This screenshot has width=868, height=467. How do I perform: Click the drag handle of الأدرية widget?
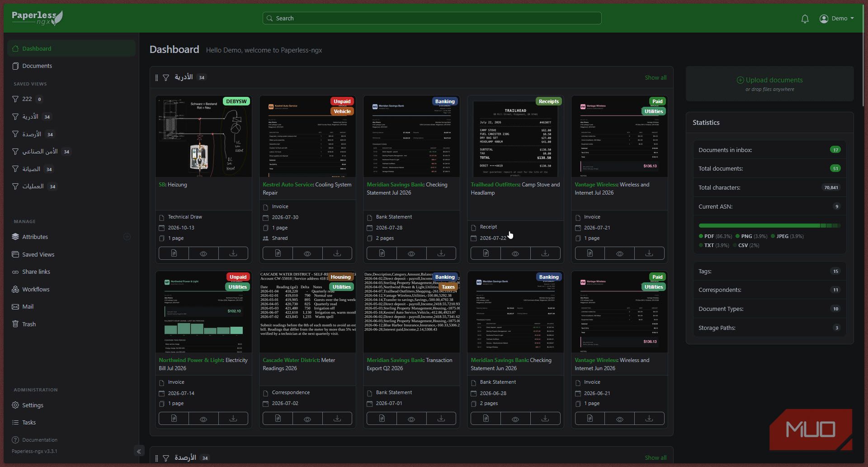coord(156,78)
